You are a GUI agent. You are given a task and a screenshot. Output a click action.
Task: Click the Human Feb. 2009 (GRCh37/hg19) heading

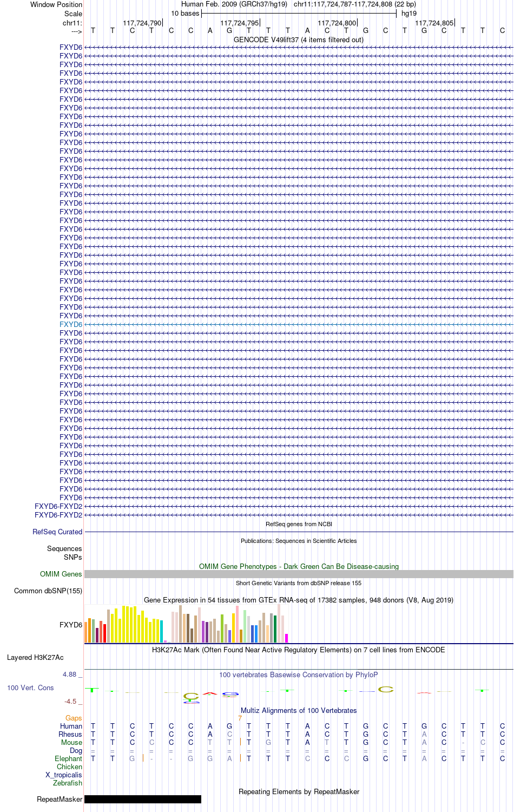coord(234,4)
